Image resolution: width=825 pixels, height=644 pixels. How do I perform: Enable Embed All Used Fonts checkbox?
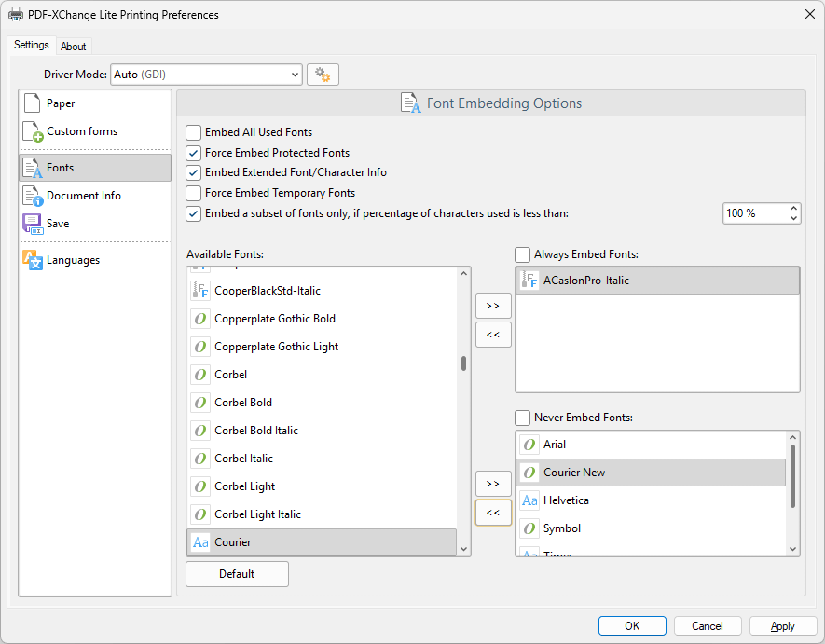(x=194, y=132)
